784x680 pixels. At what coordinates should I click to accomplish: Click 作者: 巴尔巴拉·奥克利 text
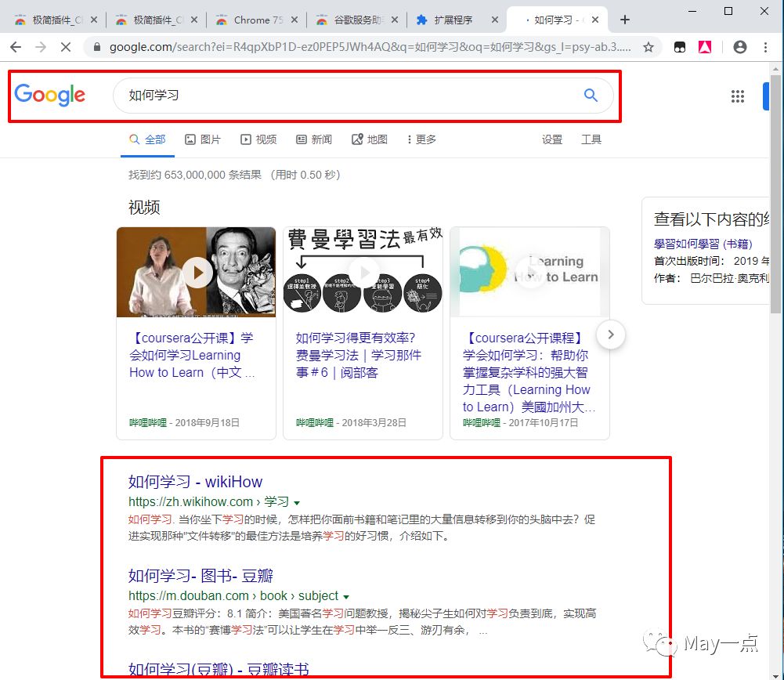tap(711, 278)
